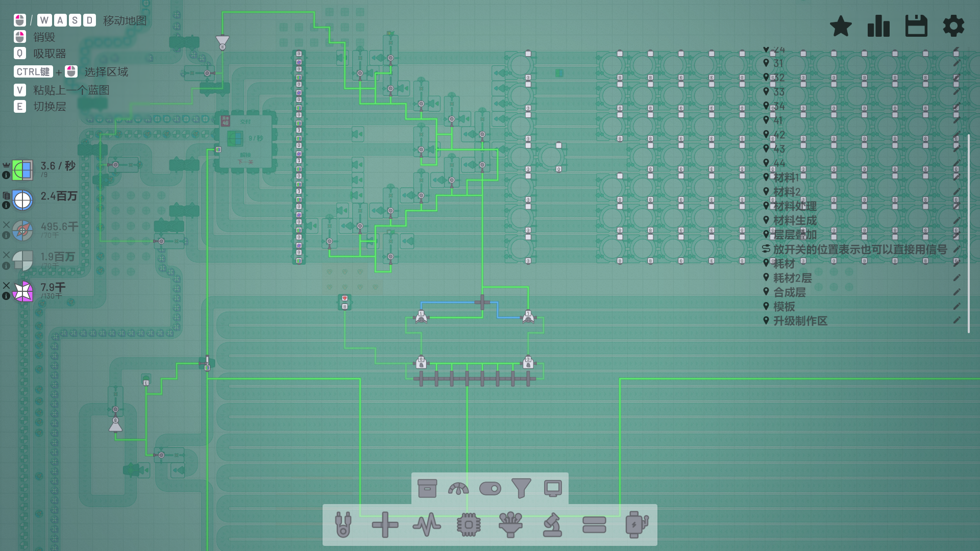
Task: Unpin the compass shape goal
Action: pos(6,224)
